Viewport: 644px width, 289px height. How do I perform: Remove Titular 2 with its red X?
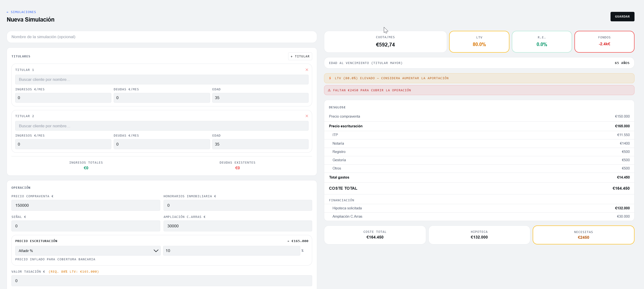307,116
